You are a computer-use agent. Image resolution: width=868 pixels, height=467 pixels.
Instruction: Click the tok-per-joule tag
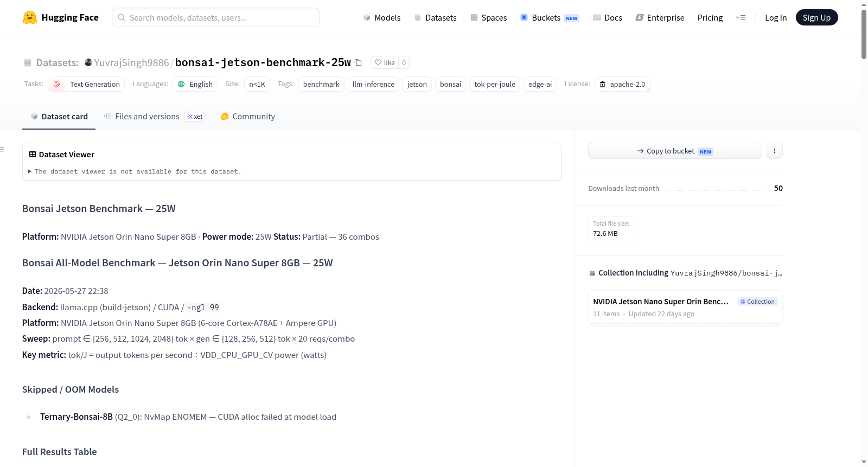[495, 84]
